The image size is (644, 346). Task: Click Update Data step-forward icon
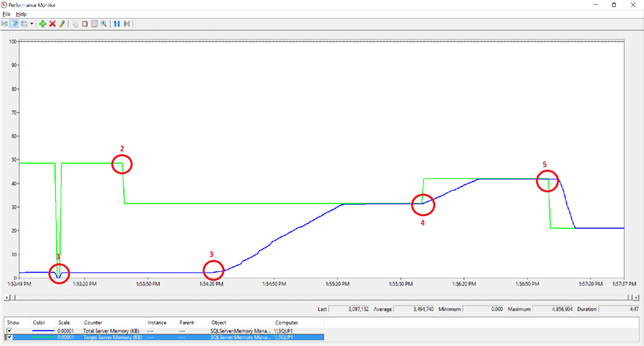point(127,24)
